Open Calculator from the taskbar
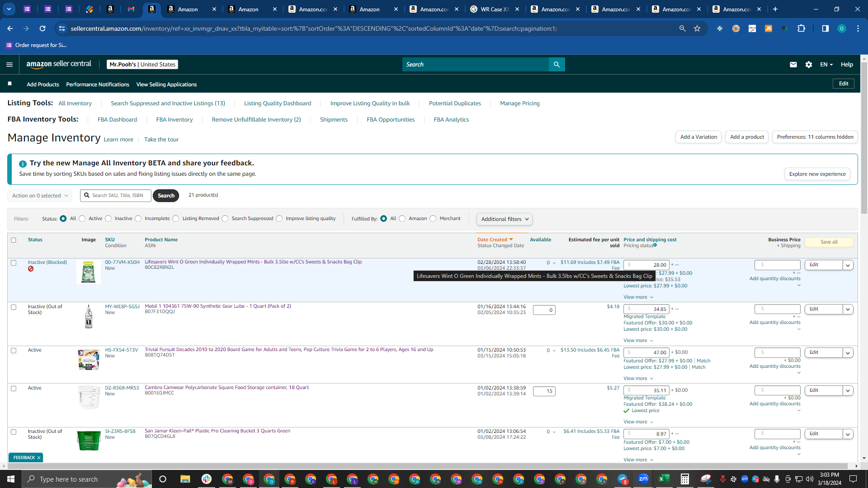Viewport: 868px width, 488px height. coord(685,479)
